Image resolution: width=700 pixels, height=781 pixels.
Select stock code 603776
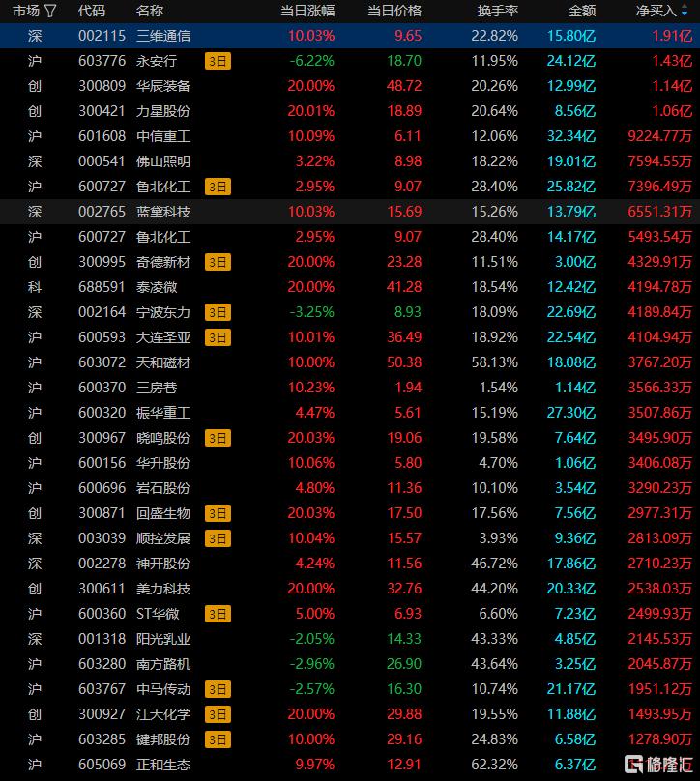(102, 61)
